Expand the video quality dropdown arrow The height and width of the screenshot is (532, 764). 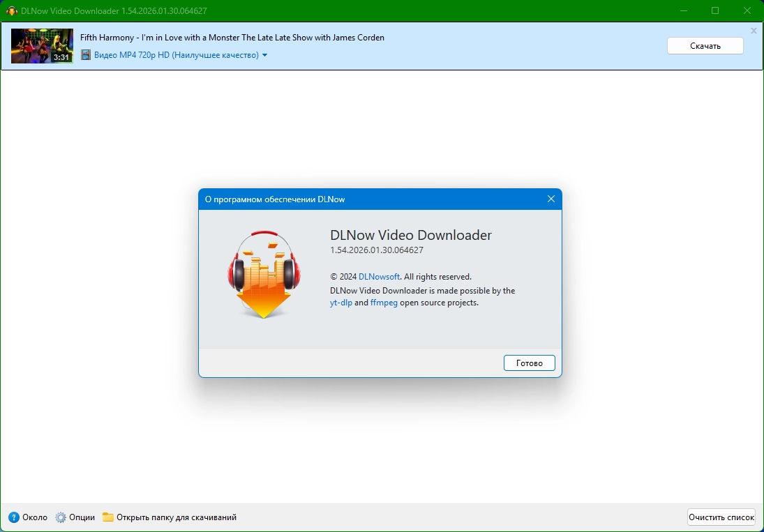point(264,56)
